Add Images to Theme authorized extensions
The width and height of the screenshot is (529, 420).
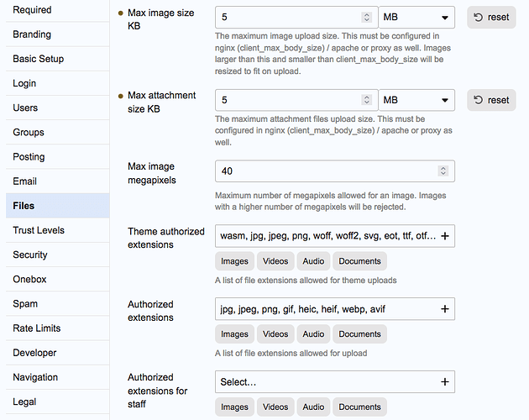pos(234,261)
